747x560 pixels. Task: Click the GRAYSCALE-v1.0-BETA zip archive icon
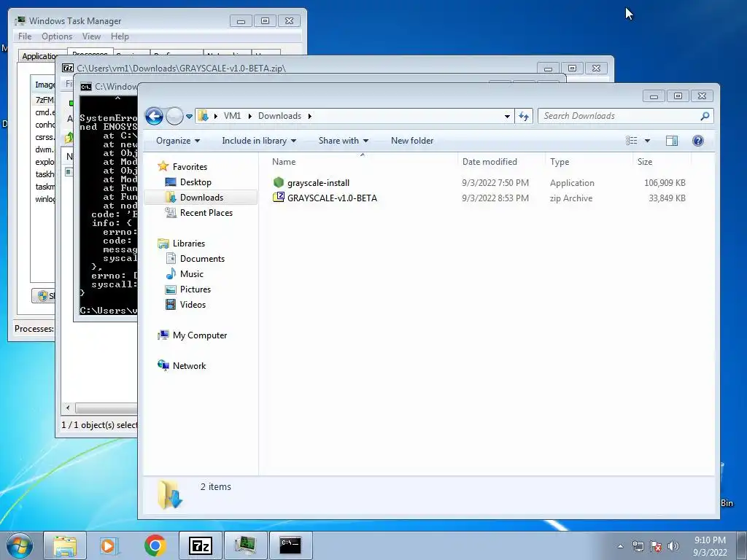click(x=279, y=198)
